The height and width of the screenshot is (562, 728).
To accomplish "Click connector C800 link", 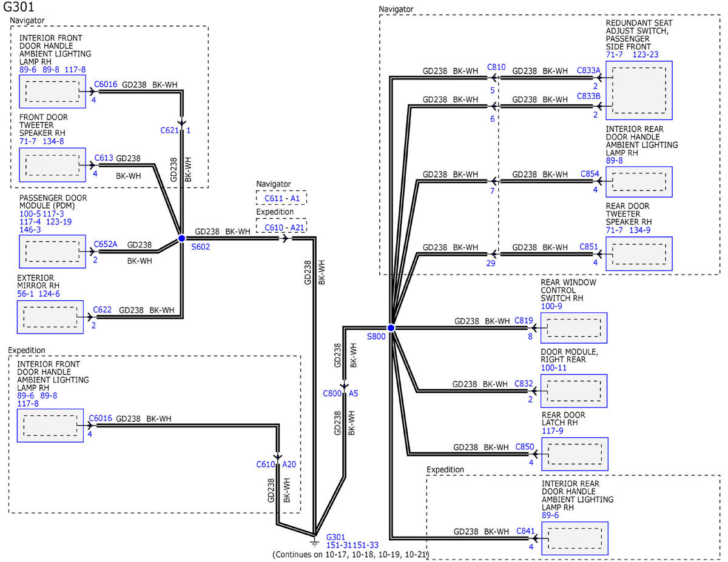I will [332, 393].
